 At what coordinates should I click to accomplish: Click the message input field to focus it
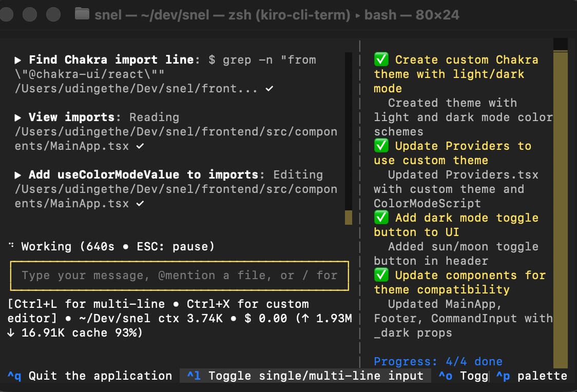180,276
